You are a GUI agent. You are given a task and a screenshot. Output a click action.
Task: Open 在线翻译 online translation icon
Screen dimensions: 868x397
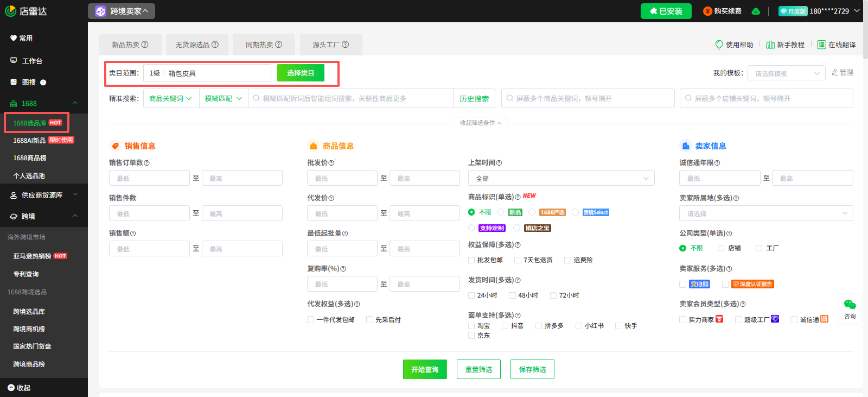tap(821, 45)
